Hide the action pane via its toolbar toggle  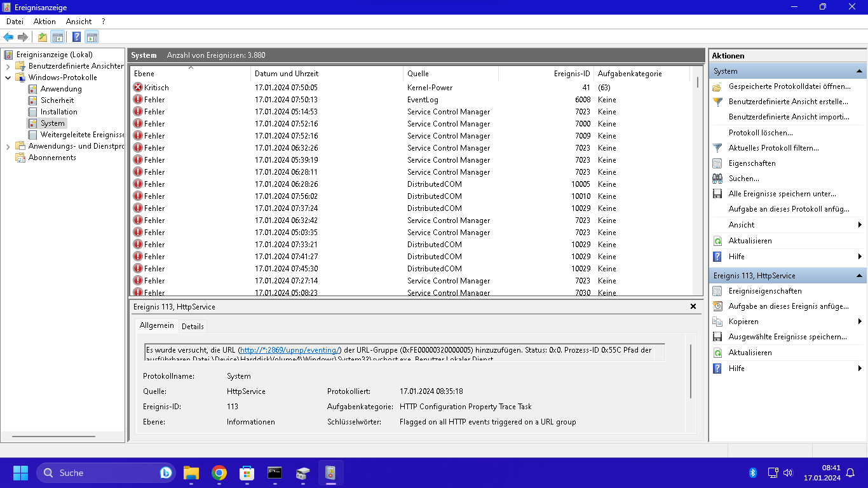coord(91,37)
